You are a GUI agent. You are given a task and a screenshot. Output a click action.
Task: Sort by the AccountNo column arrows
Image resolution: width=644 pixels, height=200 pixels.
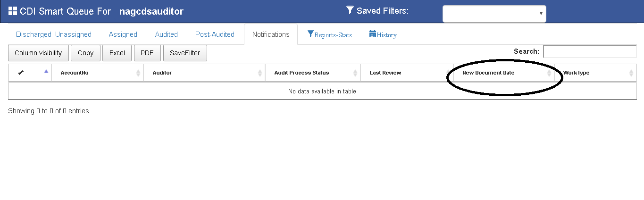coord(138,73)
